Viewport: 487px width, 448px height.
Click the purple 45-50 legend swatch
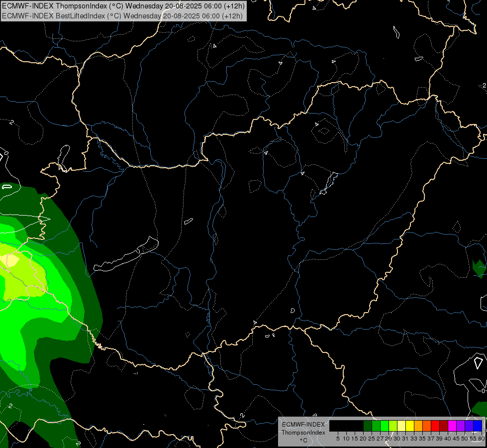[x=461, y=426]
